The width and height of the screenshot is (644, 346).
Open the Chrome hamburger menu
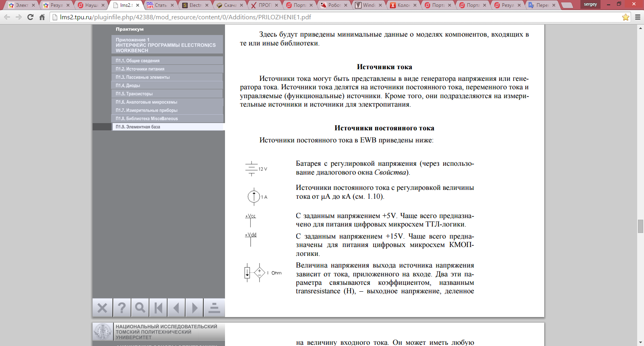(x=638, y=17)
